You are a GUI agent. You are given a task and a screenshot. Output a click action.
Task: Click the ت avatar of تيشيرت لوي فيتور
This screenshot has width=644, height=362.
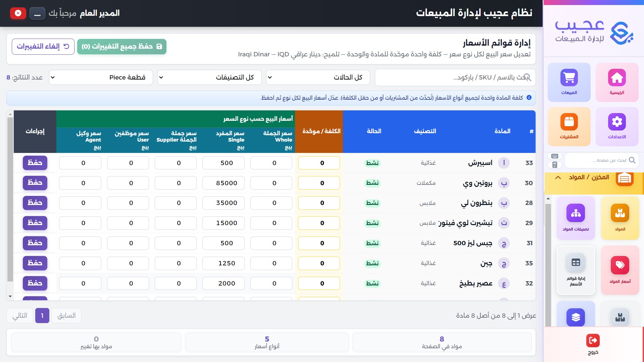(x=504, y=223)
